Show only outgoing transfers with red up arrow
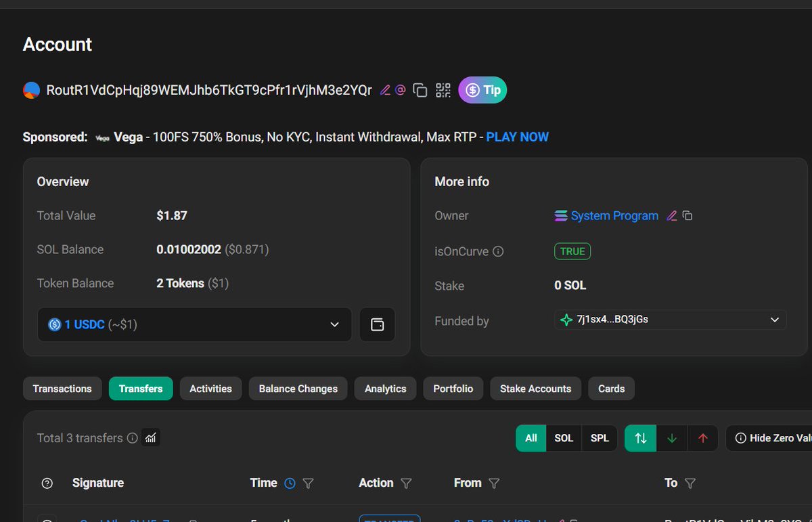The image size is (812, 522). tap(702, 438)
